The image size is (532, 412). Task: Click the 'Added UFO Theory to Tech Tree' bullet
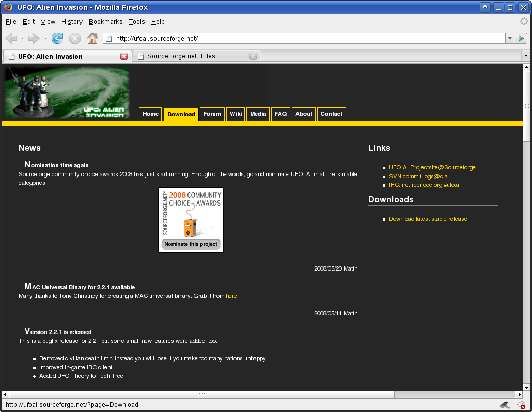(x=82, y=376)
